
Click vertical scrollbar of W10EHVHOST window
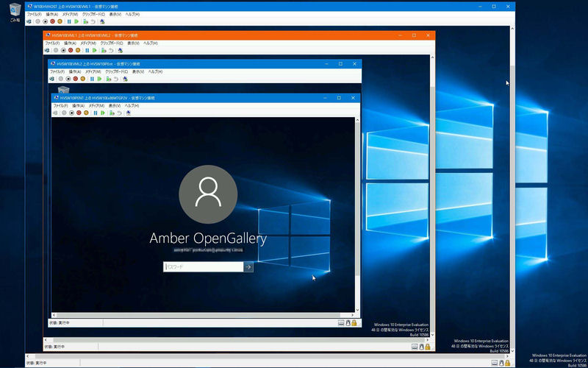[512, 208]
